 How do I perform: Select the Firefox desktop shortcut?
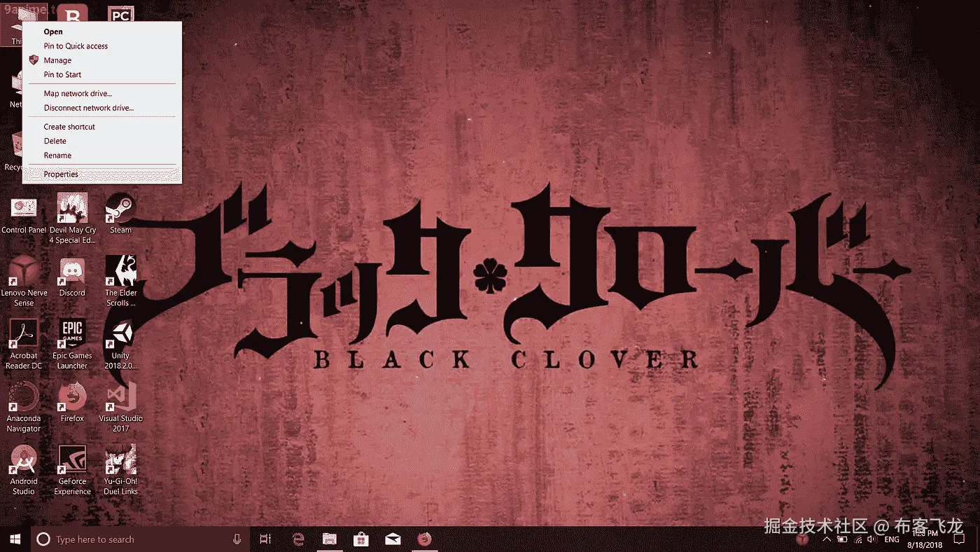(x=72, y=402)
